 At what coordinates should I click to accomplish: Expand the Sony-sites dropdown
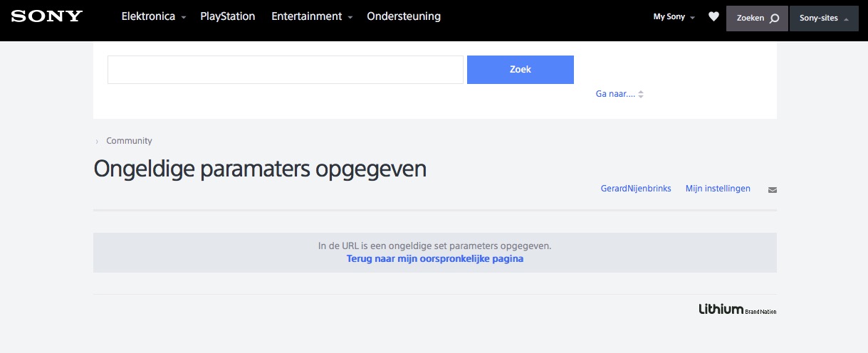pos(824,19)
